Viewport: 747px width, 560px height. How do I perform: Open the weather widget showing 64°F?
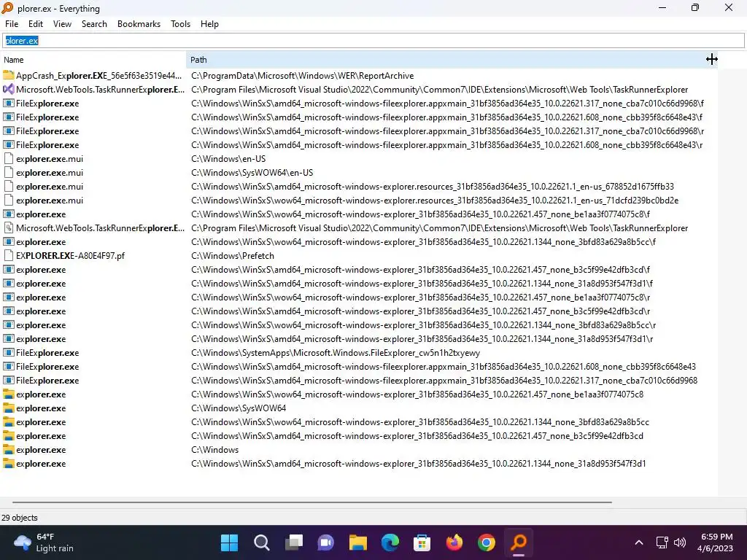point(44,542)
